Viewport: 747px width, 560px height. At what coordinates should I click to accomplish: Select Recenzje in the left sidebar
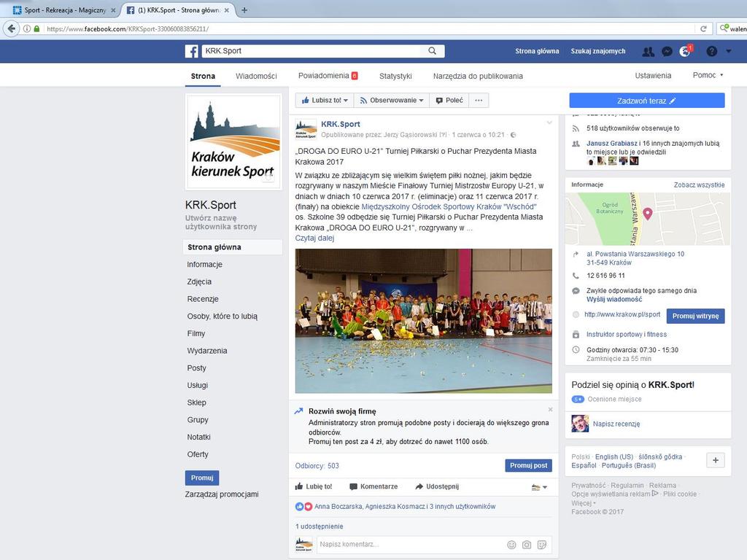(203, 298)
